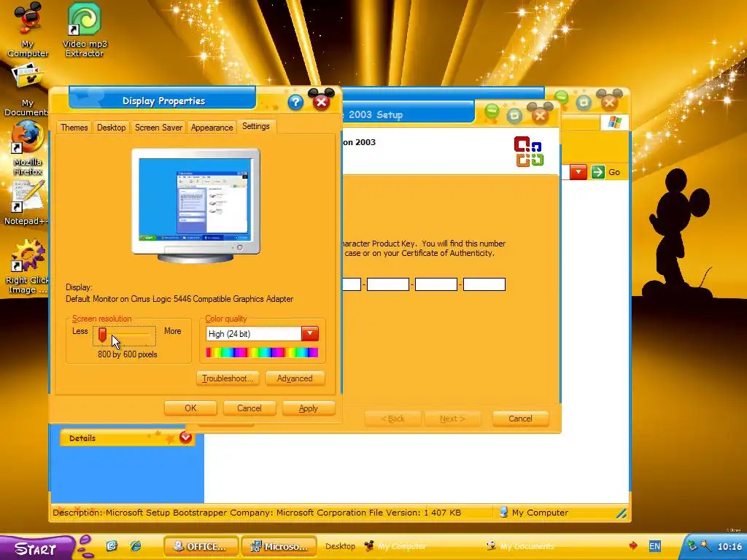The image size is (747, 560).
Task: Click the third visible product key field
Action: pyautogui.click(x=436, y=284)
